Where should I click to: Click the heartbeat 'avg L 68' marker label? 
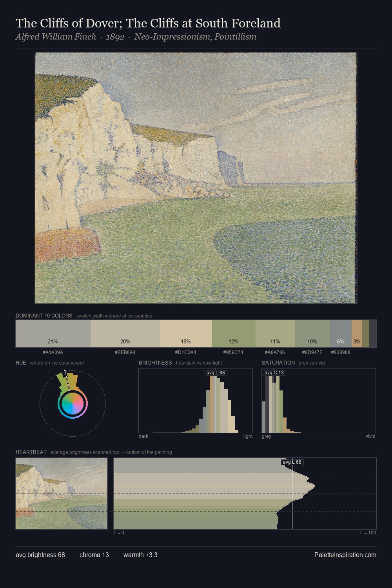click(x=292, y=462)
